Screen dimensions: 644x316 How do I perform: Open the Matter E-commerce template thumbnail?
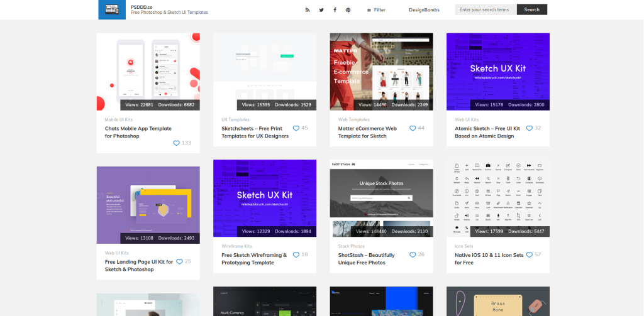tap(381, 72)
